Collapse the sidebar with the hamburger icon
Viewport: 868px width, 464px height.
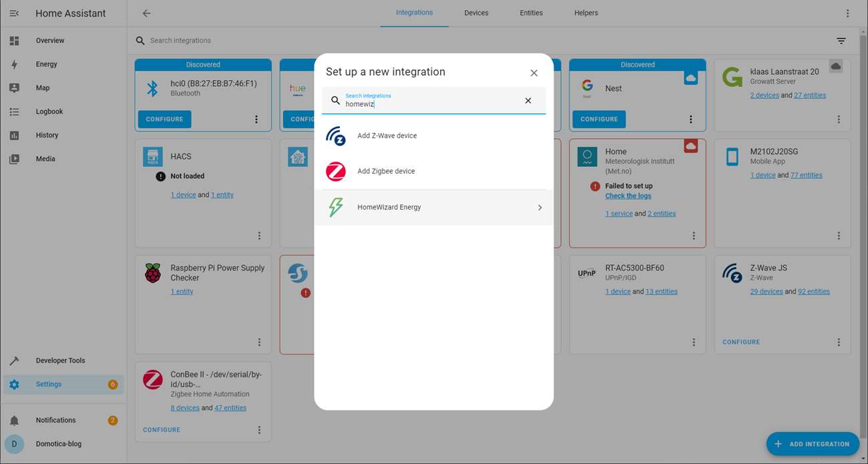(x=14, y=13)
